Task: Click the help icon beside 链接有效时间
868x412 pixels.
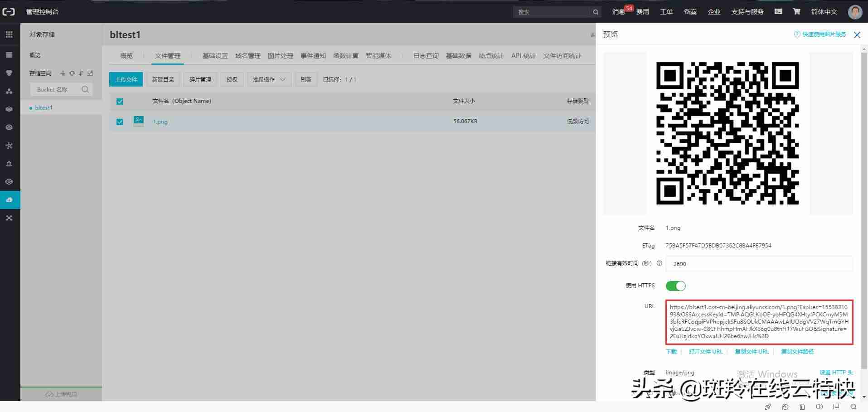Action: click(x=659, y=263)
